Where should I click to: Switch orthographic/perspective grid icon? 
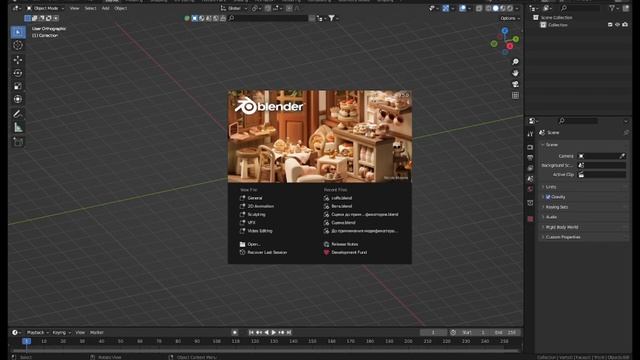click(x=515, y=96)
